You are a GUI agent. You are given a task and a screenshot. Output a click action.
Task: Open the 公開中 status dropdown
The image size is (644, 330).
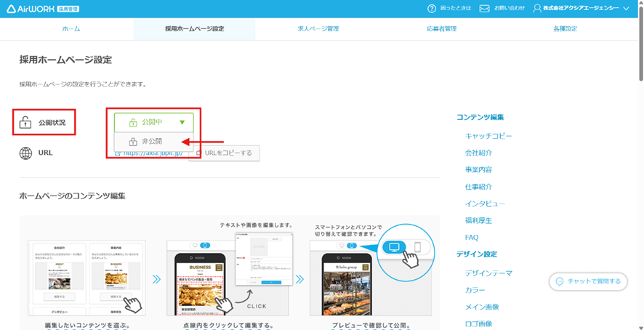153,122
